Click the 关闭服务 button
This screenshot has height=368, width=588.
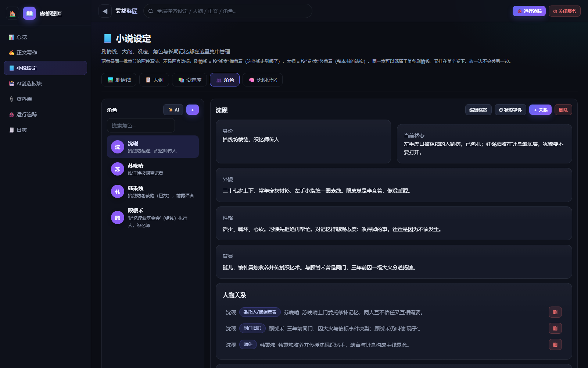click(x=564, y=11)
